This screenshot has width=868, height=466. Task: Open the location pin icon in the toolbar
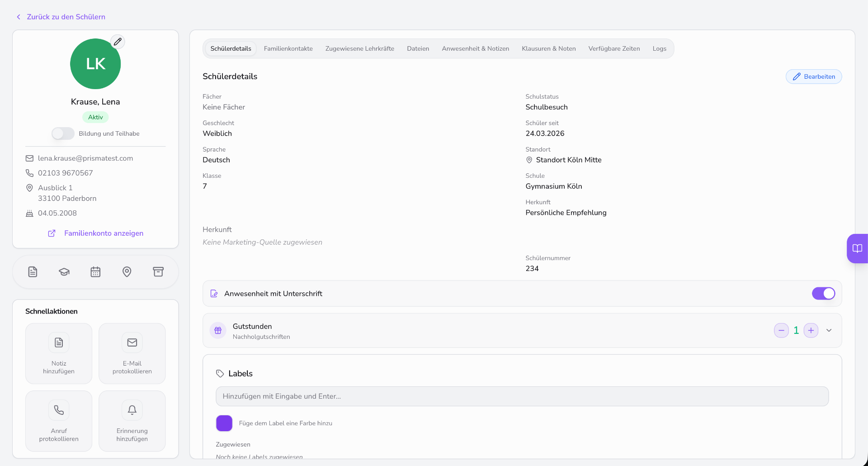[x=127, y=272]
